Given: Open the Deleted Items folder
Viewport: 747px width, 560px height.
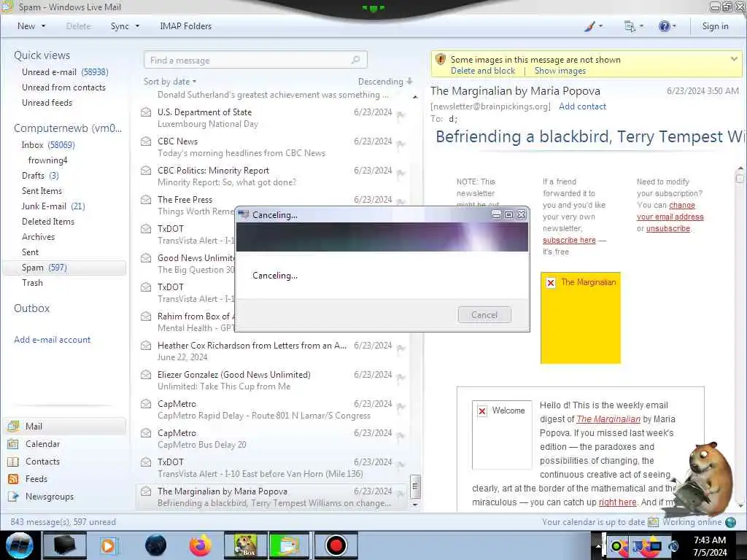Looking at the screenshot, I should click(x=47, y=222).
